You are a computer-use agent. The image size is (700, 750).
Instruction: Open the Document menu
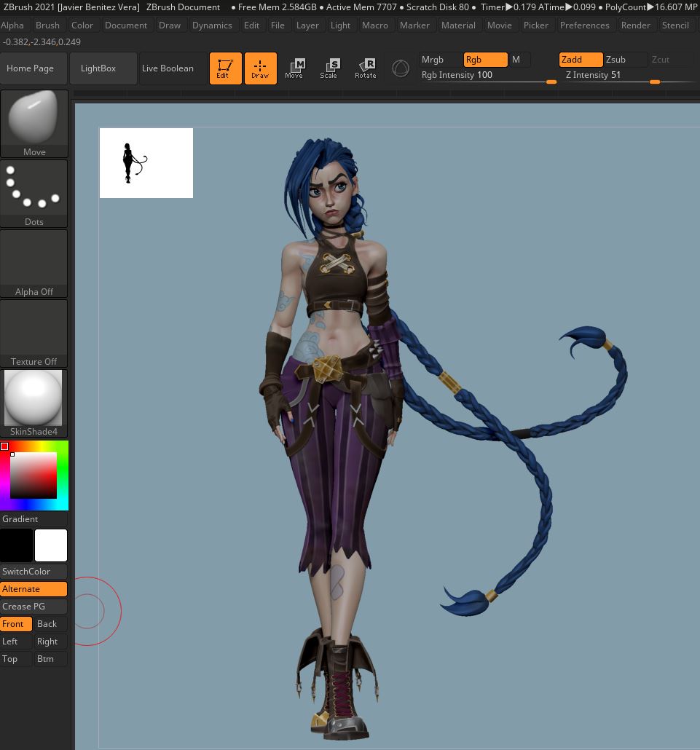(x=126, y=25)
